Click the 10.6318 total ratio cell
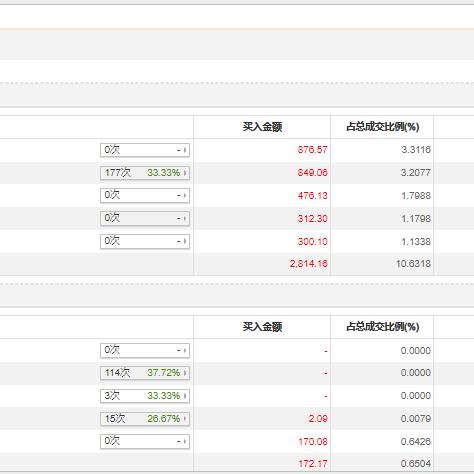Viewport: 474px width, 474px height. coord(413,264)
